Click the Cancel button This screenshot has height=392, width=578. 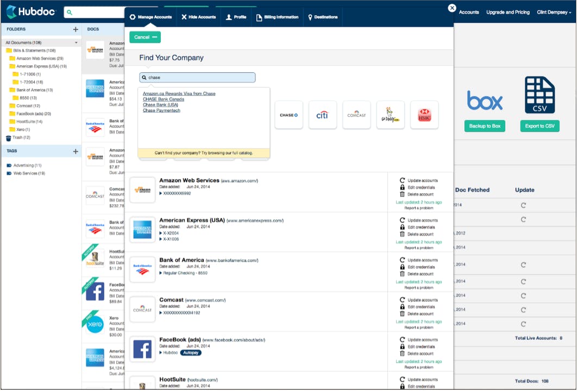pos(144,37)
